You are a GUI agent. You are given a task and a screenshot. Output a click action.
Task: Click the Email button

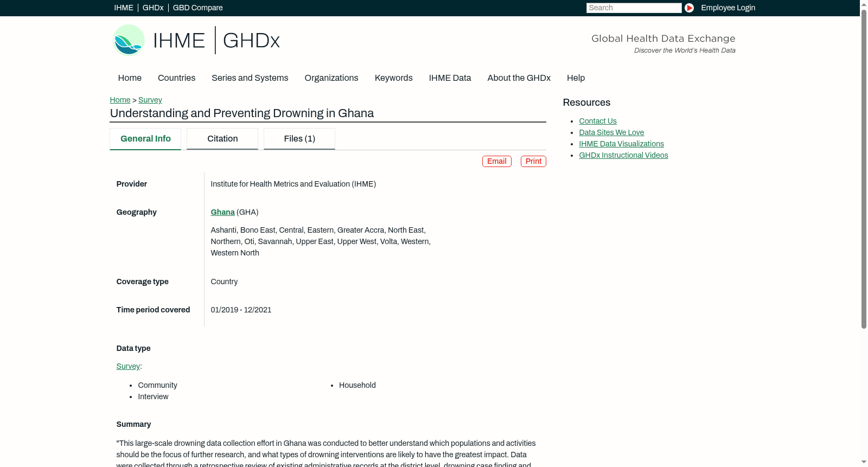[497, 161]
